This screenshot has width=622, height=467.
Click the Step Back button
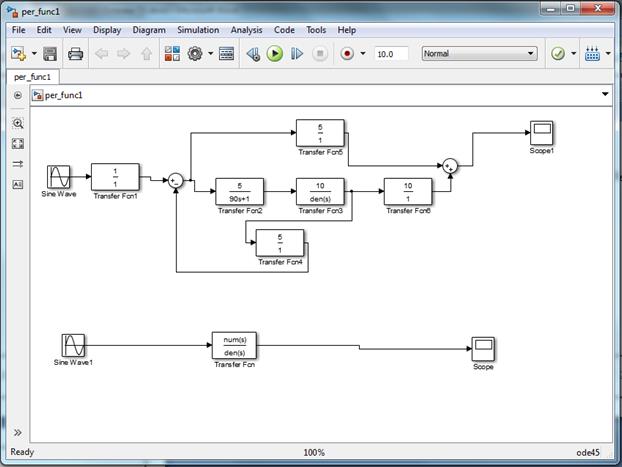click(253, 54)
